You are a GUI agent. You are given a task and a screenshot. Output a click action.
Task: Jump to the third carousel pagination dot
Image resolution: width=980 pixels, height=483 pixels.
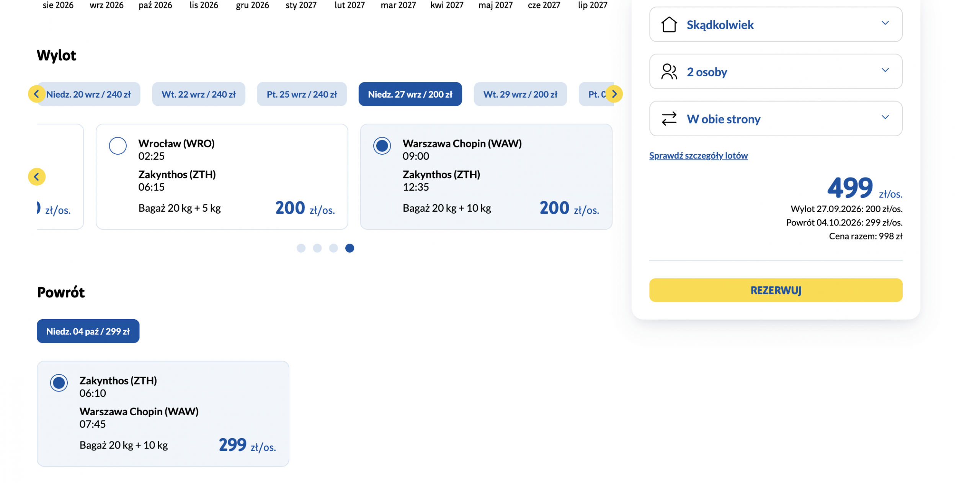point(333,248)
